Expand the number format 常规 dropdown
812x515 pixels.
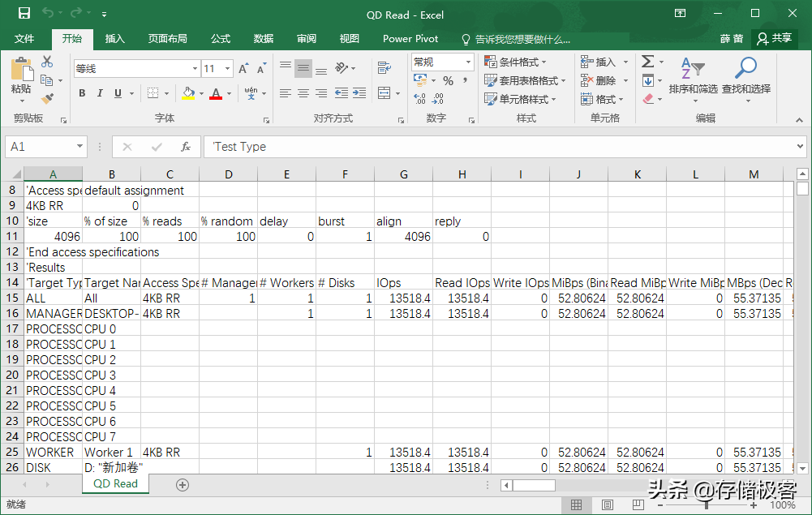468,62
